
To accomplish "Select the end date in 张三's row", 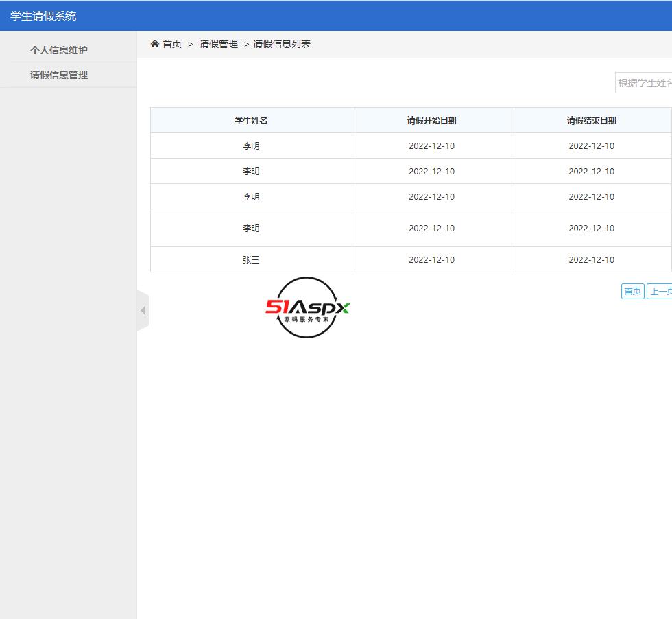I will 591,259.
